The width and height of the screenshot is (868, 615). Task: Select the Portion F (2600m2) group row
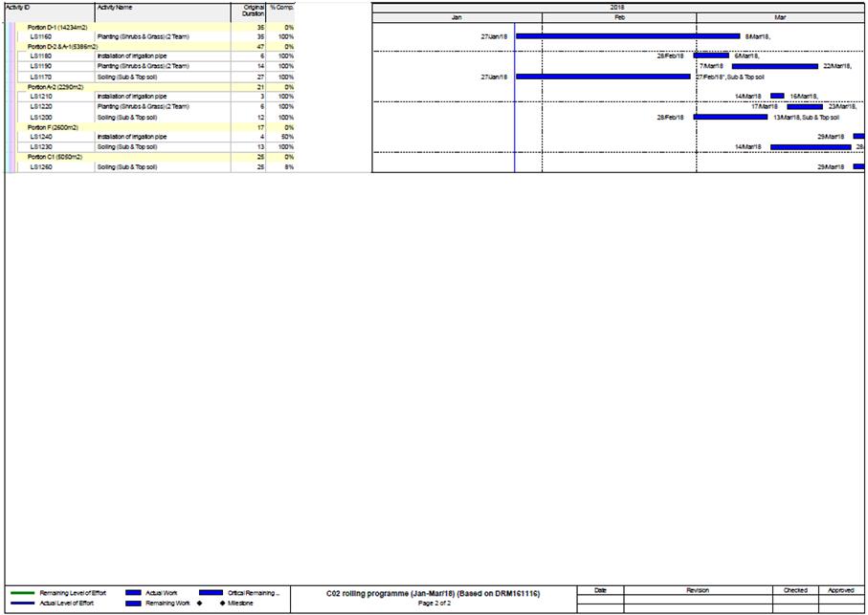tap(156, 127)
